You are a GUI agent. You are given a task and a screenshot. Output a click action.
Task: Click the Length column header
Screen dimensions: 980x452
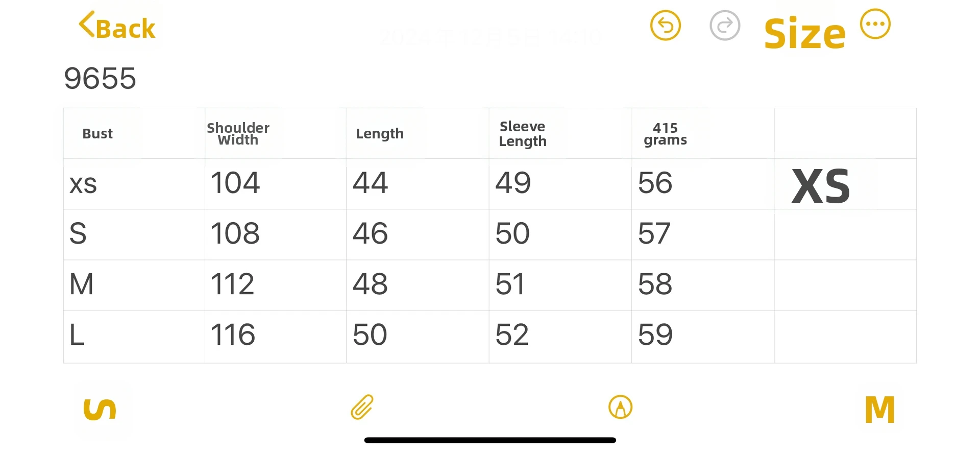pos(380,134)
